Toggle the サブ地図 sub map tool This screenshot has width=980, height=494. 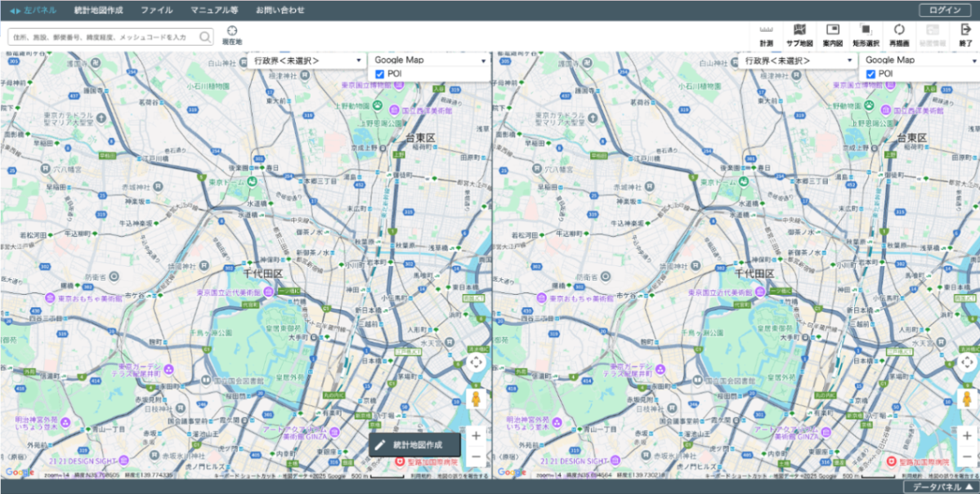[799, 36]
